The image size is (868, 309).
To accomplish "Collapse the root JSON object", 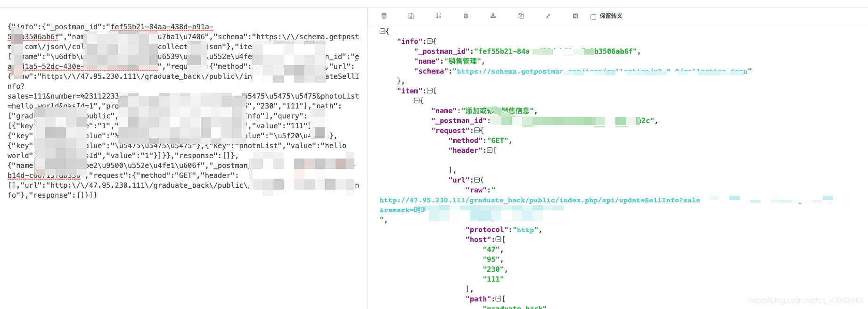I will (x=382, y=31).
